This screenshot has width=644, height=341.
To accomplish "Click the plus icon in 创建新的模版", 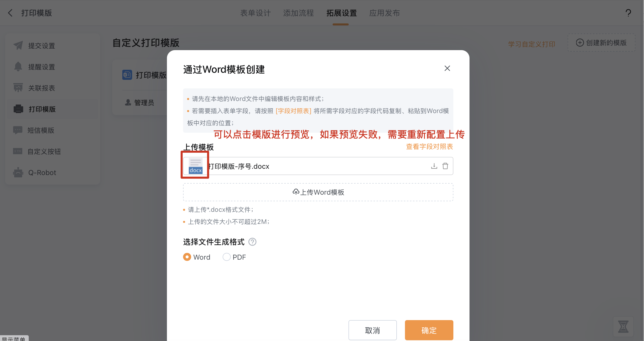I will pyautogui.click(x=580, y=43).
